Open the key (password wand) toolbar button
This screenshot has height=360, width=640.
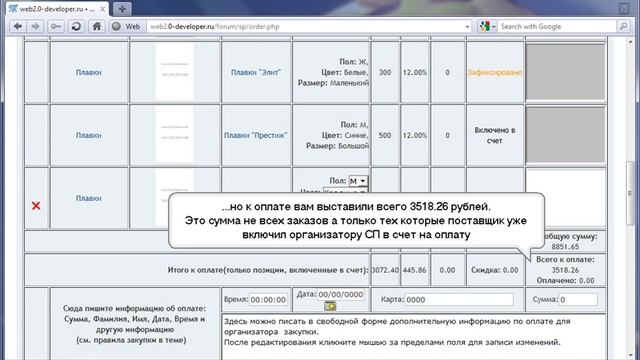click(56, 27)
